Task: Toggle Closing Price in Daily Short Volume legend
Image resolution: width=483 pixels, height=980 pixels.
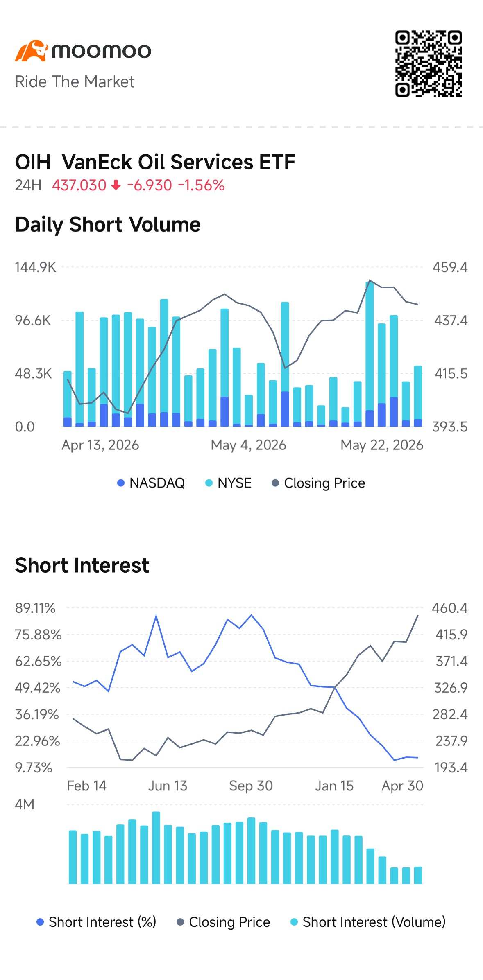Action: pos(318,483)
